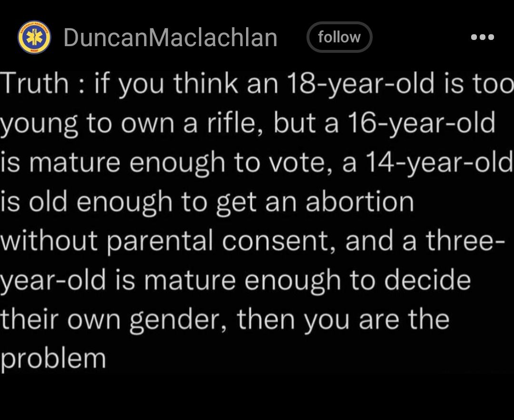514x420 pixels.
Task: Click the rounded follow pill control
Action: [x=339, y=37]
